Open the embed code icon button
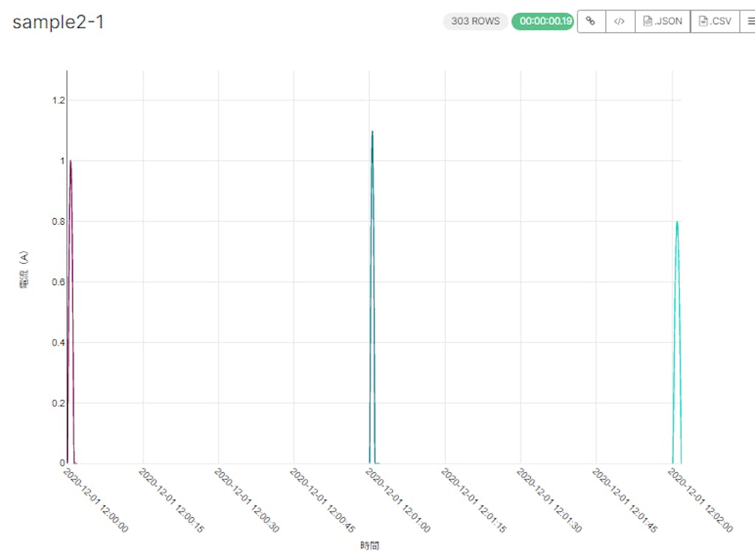The width and height of the screenshot is (755, 560). (x=619, y=21)
